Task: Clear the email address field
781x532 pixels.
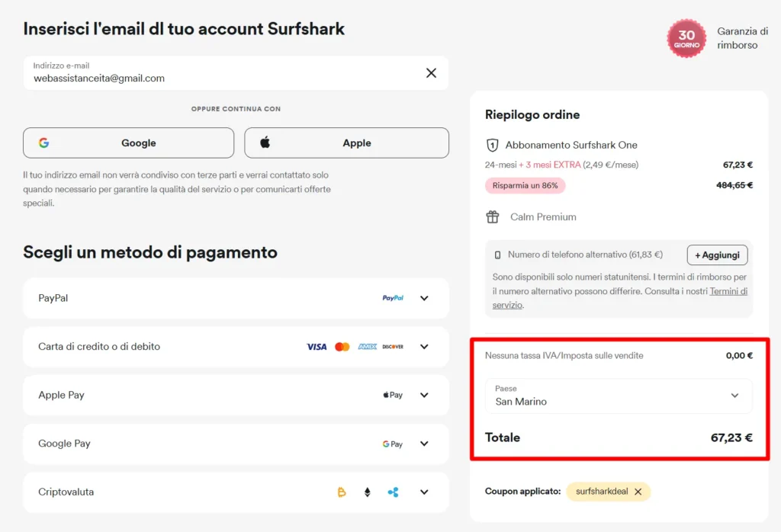Action: tap(431, 72)
